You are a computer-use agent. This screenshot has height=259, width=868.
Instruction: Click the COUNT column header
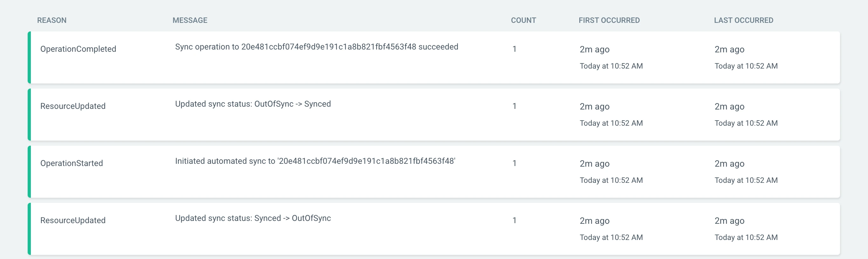pyautogui.click(x=523, y=20)
